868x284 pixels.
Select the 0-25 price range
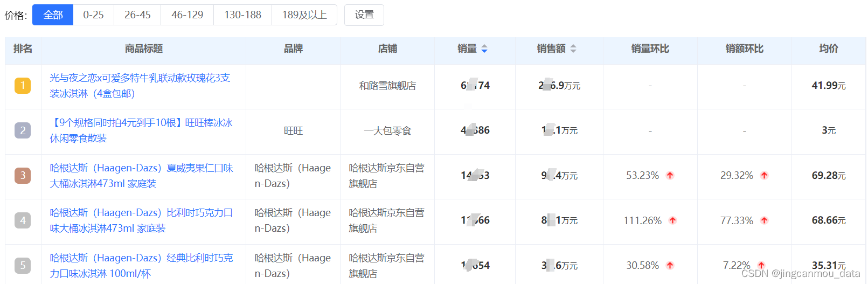pos(93,15)
